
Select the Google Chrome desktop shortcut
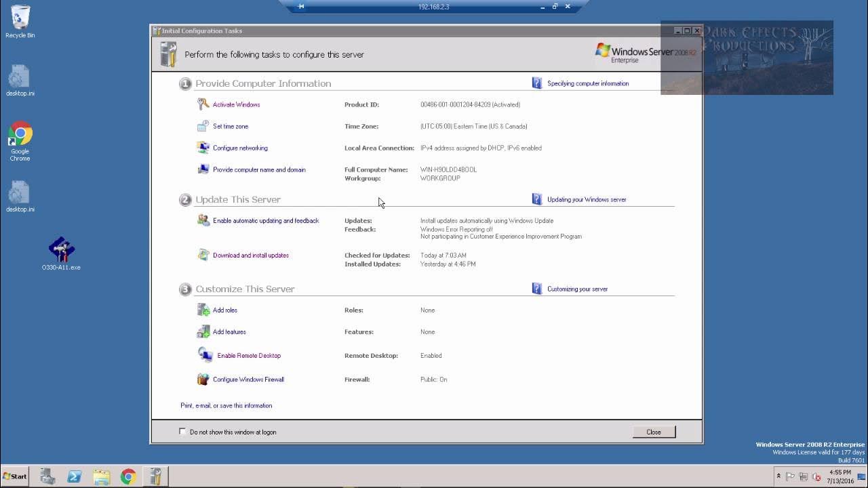click(20, 141)
